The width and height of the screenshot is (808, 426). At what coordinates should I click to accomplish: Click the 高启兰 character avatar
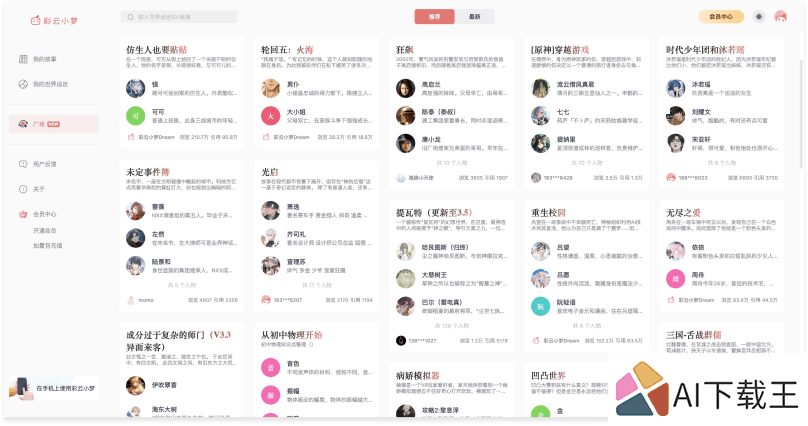(x=406, y=88)
